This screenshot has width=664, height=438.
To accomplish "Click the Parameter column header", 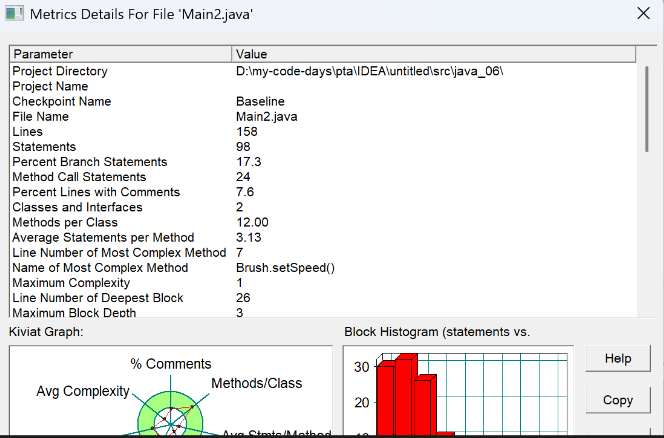I will (x=121, y=54).
